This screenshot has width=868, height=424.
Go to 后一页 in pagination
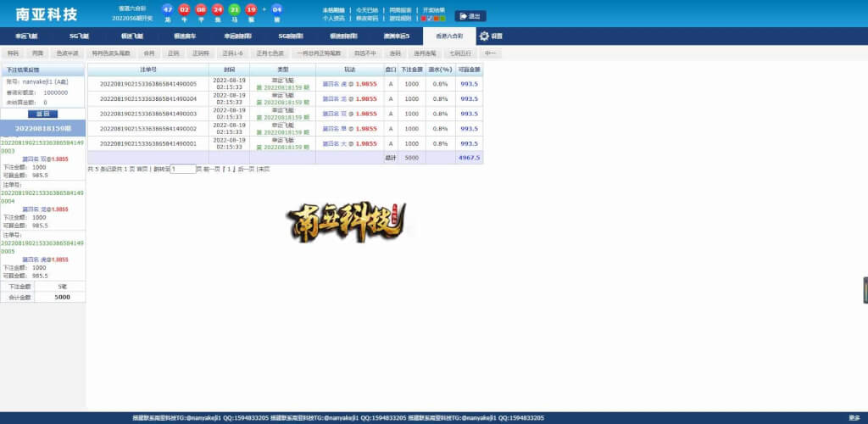(246, 169)
